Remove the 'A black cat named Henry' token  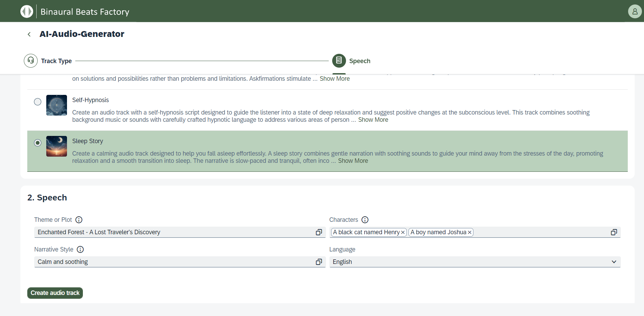tap(403, 233)
